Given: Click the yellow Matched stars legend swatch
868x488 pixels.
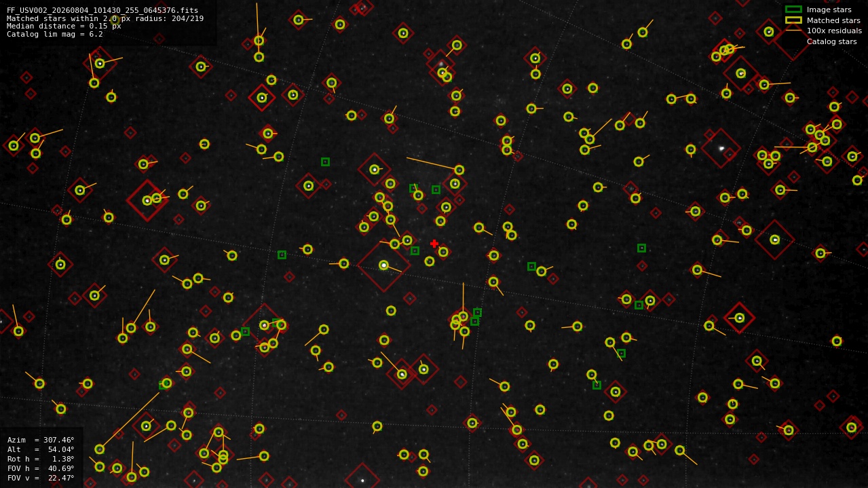Looking at the screenshot, I should [x=793, y=20].
